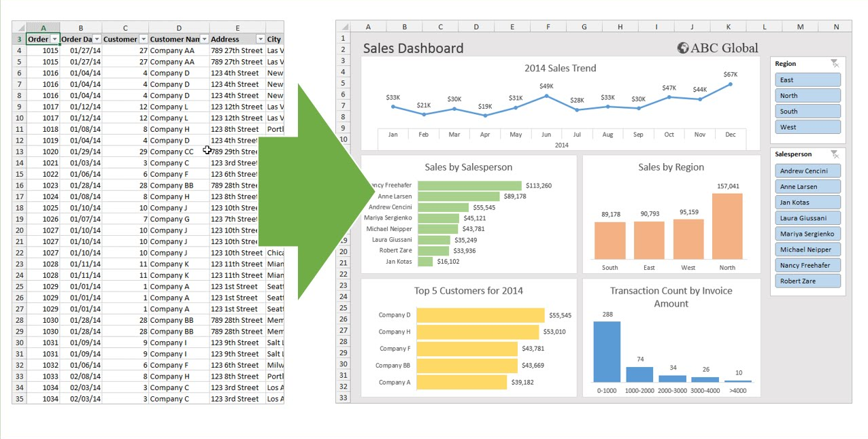Select row 33 header in the dashboard sheet
The height and width of the screenshot is (439, 868).
pos(344,398)
